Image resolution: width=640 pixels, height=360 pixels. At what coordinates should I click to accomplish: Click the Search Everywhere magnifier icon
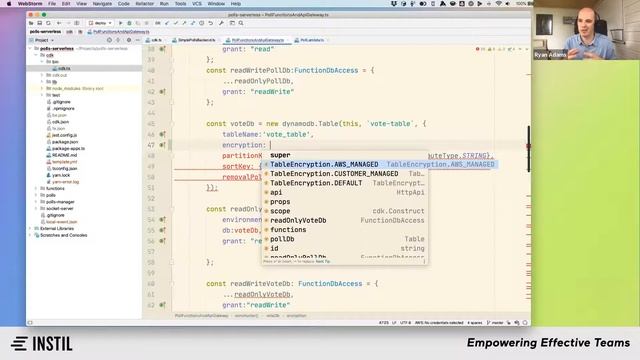tap(241, 23)
